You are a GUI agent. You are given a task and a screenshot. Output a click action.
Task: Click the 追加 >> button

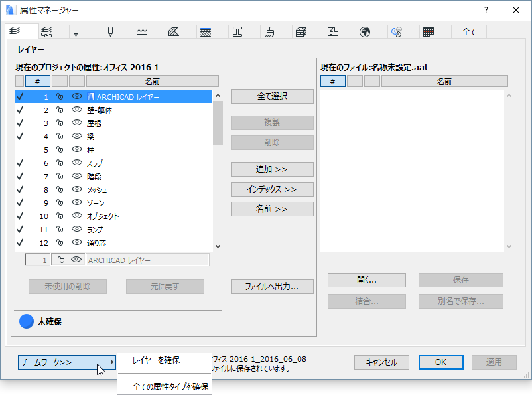tap(272, 169)
